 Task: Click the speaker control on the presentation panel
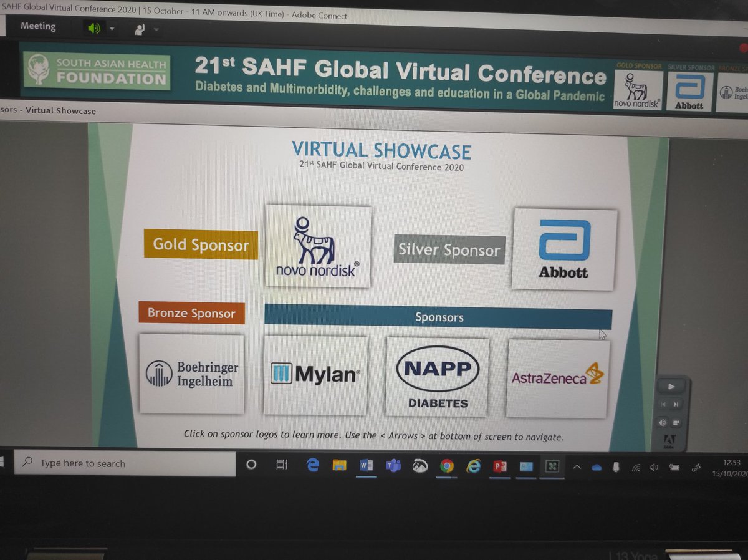point(661,423)
